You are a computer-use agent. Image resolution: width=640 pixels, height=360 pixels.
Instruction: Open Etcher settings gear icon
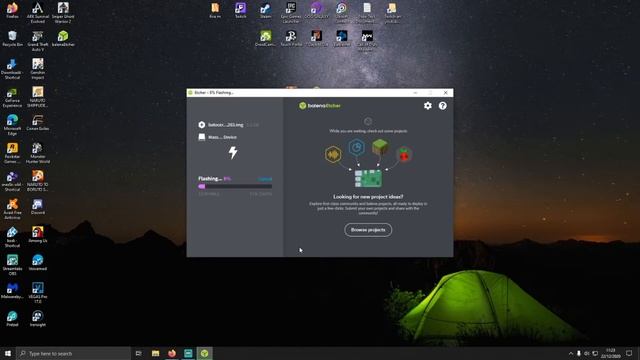coord(427,106)
